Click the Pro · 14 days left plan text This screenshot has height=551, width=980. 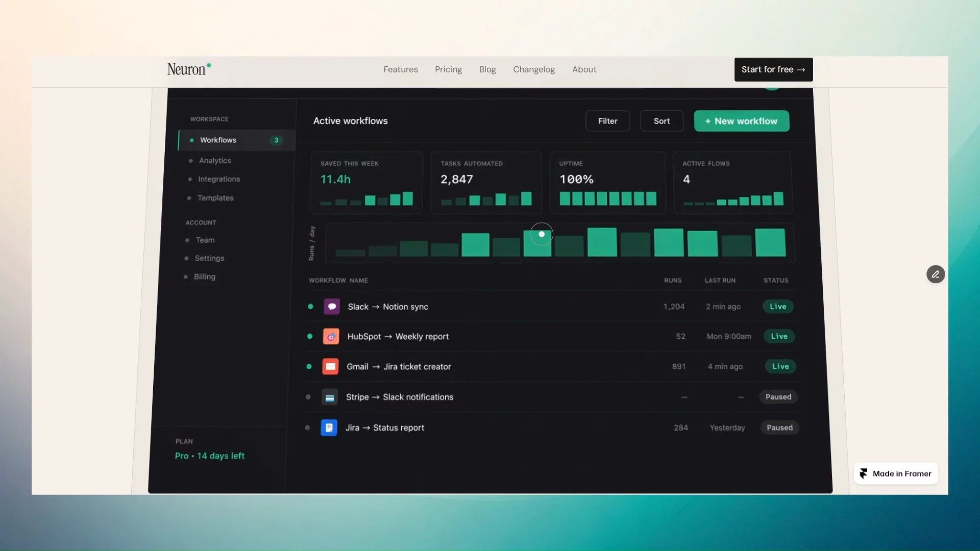click(x=210, y=456)
